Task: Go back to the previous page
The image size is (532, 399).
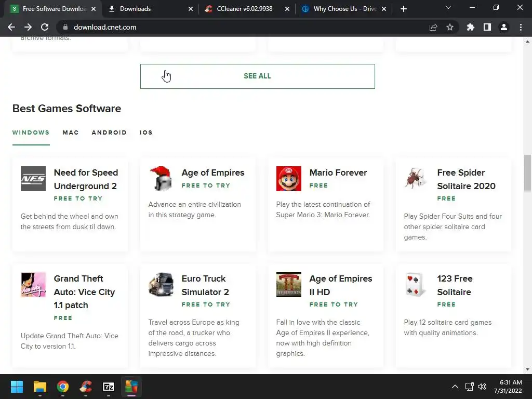Action: [11, 27]
